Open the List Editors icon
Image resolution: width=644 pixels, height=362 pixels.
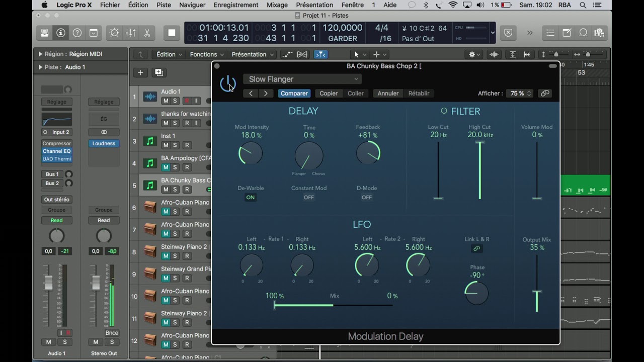pyautogui.click(x=550, y=33)
